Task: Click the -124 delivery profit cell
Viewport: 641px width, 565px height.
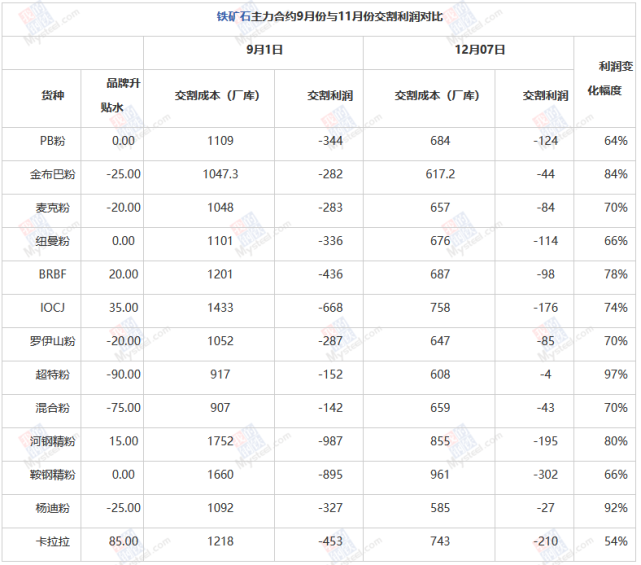Action: click(546, 141)
